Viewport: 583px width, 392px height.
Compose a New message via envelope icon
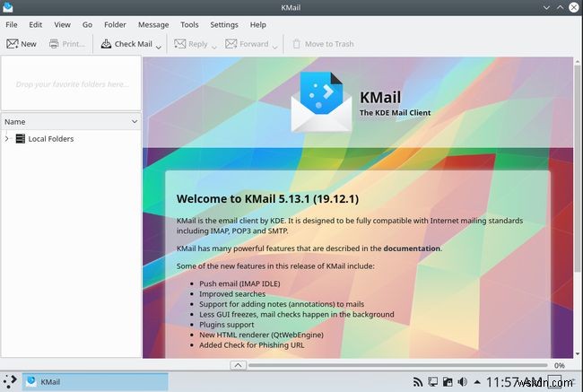point(13,44)
